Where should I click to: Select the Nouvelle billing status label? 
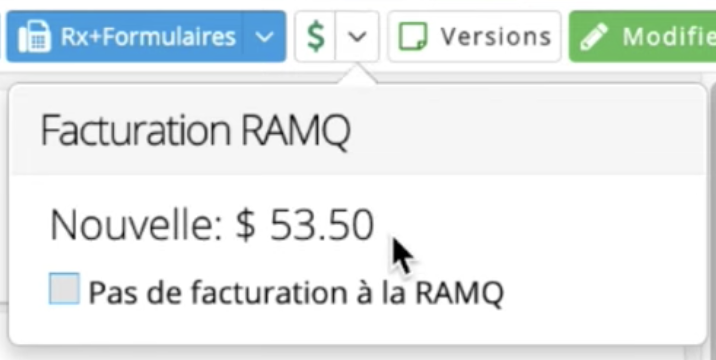tap(136, 225)
